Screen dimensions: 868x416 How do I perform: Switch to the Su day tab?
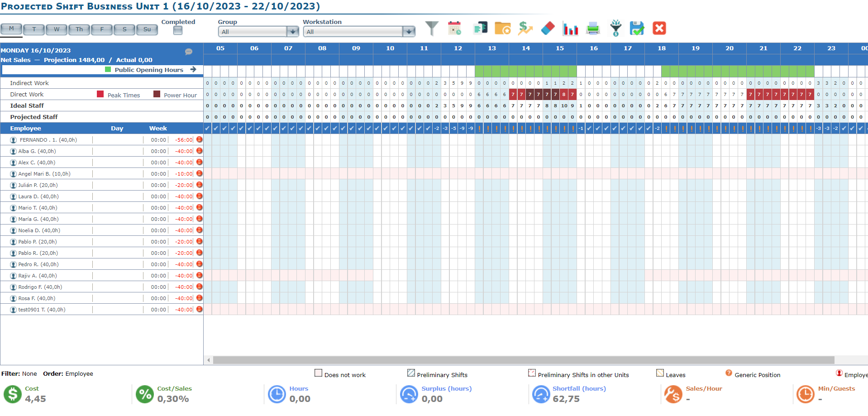(147, 29)
